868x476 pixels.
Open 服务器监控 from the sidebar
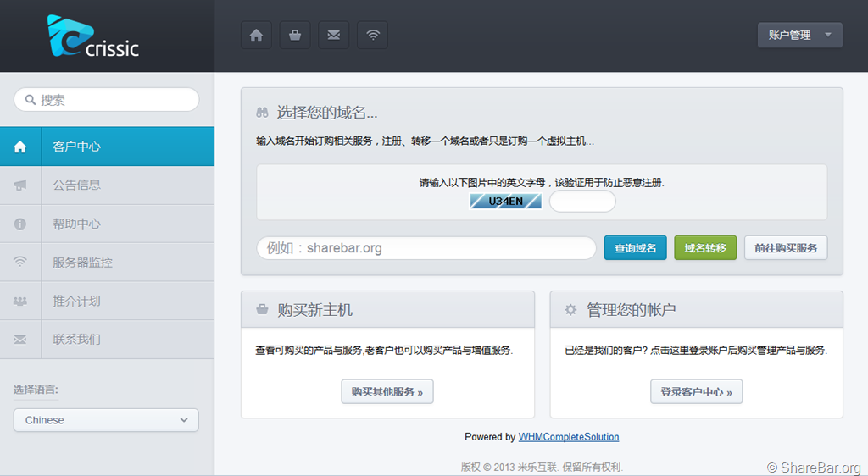[82, 263]
